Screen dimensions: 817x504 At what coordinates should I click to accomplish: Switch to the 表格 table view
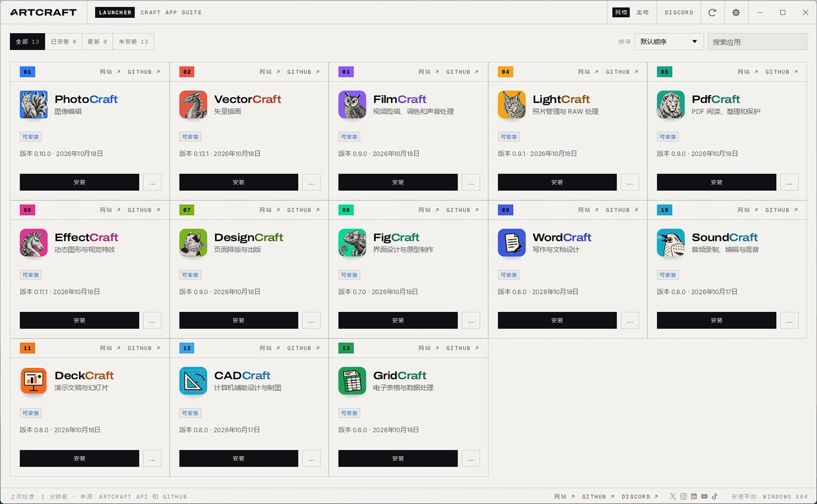pos(643,13)
